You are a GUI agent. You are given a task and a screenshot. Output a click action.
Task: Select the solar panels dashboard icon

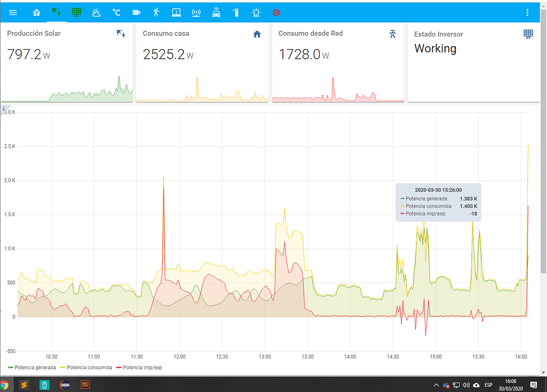(76, 12)
